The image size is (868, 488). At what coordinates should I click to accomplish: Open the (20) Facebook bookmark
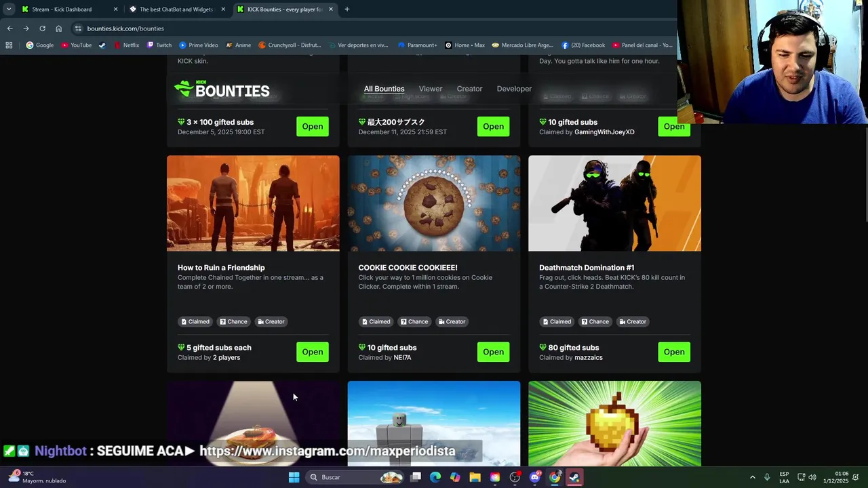583,45
